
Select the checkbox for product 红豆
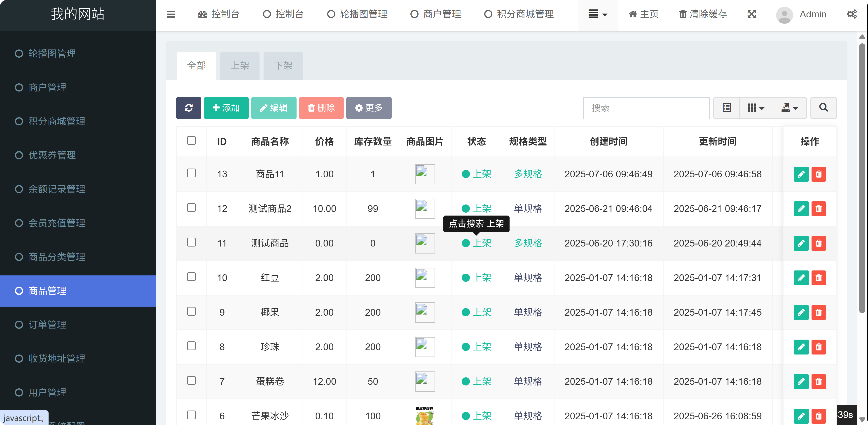[x=191, y=277]
